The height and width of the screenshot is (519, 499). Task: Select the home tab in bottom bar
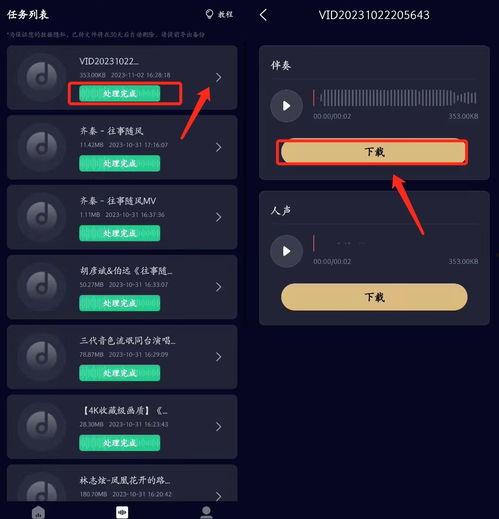tap(38, 512)
